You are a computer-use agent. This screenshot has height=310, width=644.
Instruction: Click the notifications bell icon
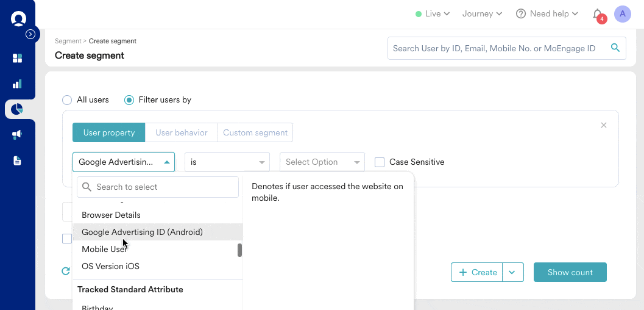coord(597,14)
